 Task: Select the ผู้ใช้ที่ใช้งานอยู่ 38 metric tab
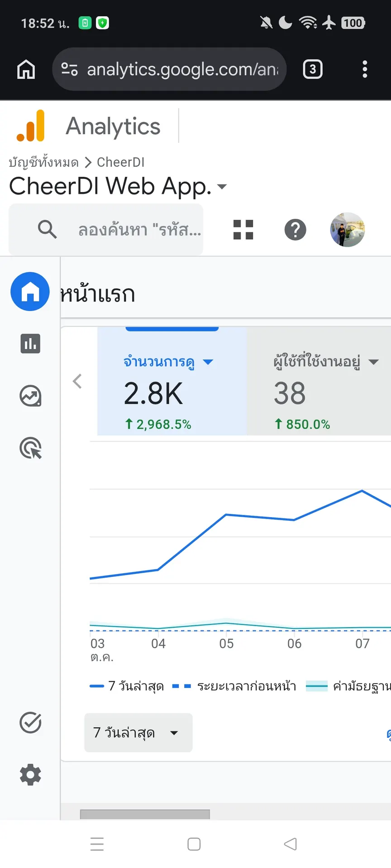tap(319, 381)
